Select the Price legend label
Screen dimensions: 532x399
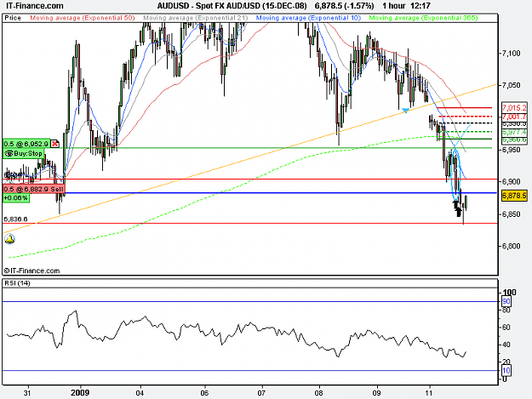(x=13, y=18)
